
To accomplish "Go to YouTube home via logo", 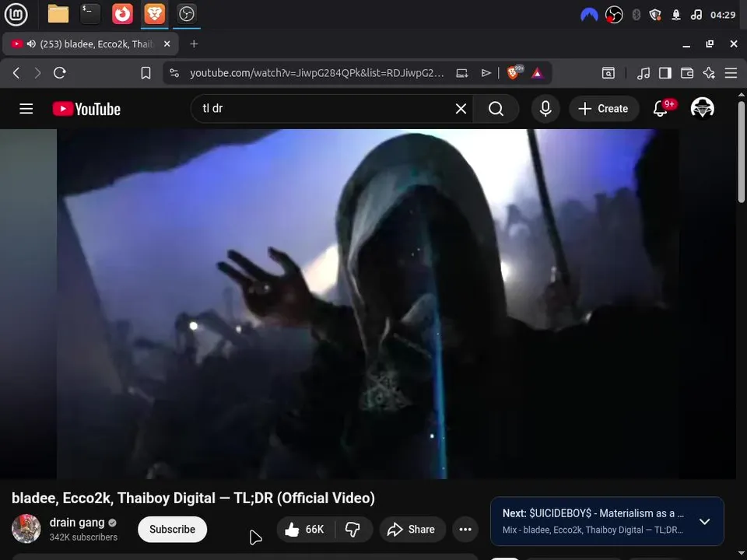I will [x=86, y=109].
